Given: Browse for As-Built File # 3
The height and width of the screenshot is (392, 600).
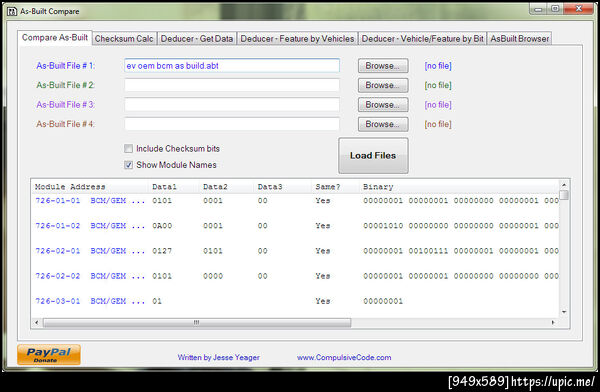Looking at the screenshot, I should (x=383, y=105).
